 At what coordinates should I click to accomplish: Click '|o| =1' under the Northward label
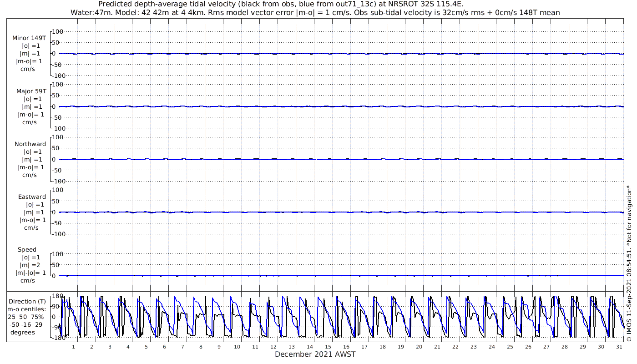[32, 152]
